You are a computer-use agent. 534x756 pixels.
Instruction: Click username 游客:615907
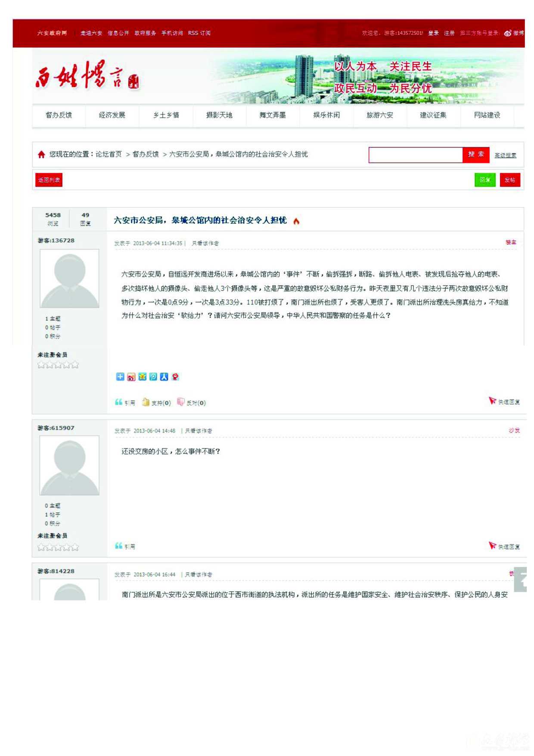click(x=56, y=428)
